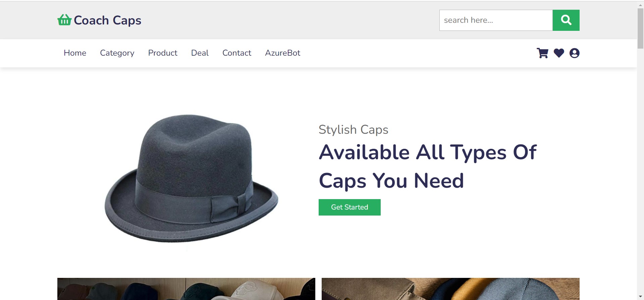Click the green basket logo icon
This screenshot has width=644, height=300.
coord(64,20)
